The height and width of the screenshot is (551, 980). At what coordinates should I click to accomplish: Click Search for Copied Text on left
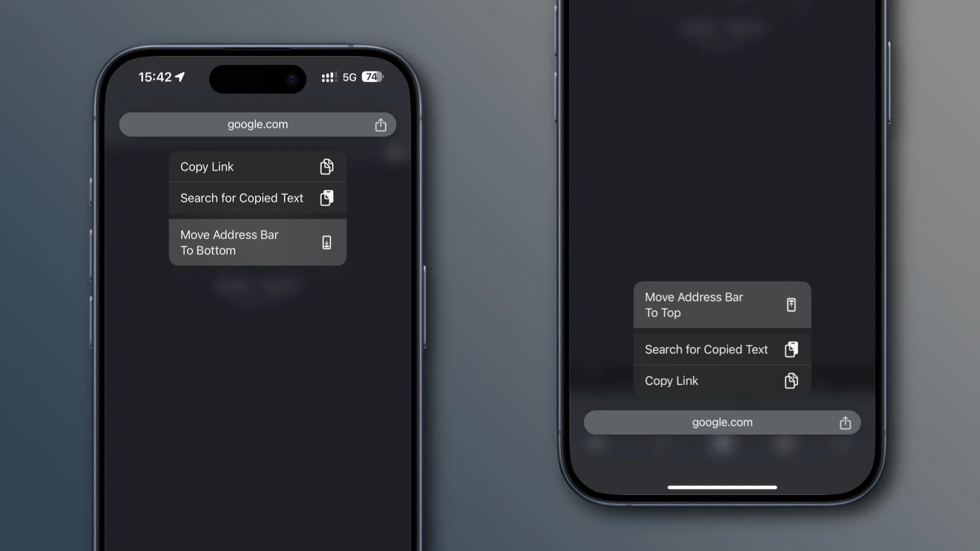pyautogui.click(x=258, y=198)
